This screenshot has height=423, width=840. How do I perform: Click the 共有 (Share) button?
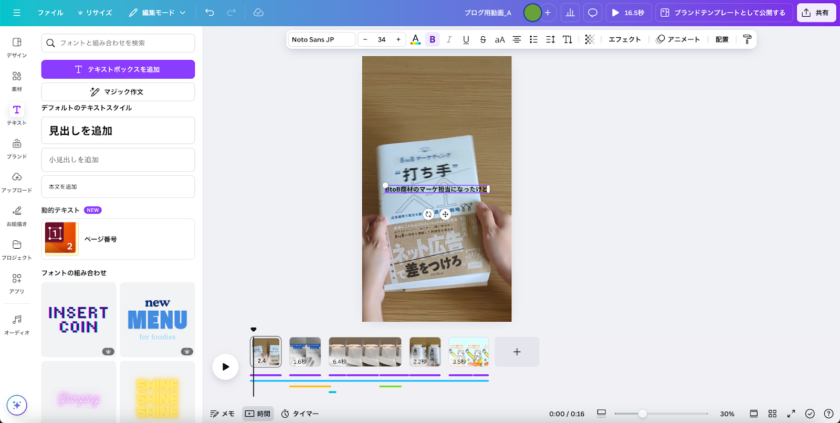coord(817,13)
